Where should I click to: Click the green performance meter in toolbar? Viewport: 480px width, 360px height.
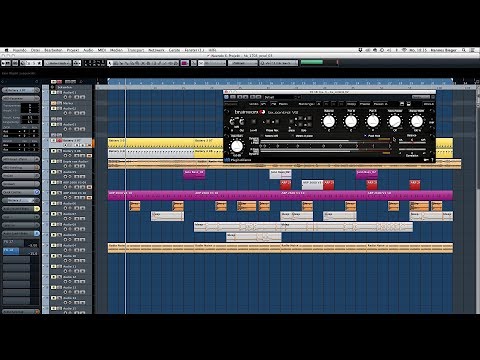point(312,62)
